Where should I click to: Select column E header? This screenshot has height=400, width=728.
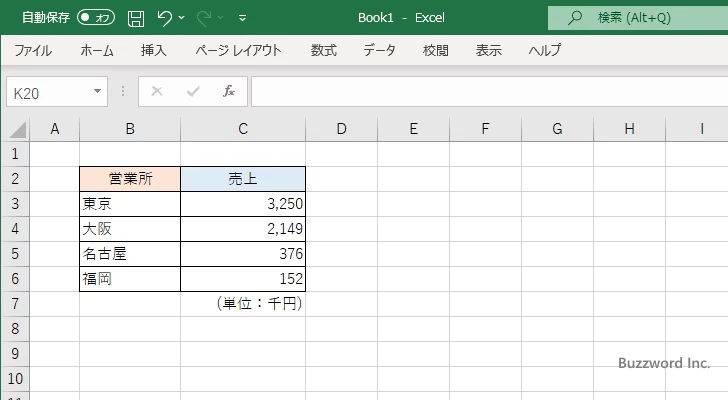(413, 129)
